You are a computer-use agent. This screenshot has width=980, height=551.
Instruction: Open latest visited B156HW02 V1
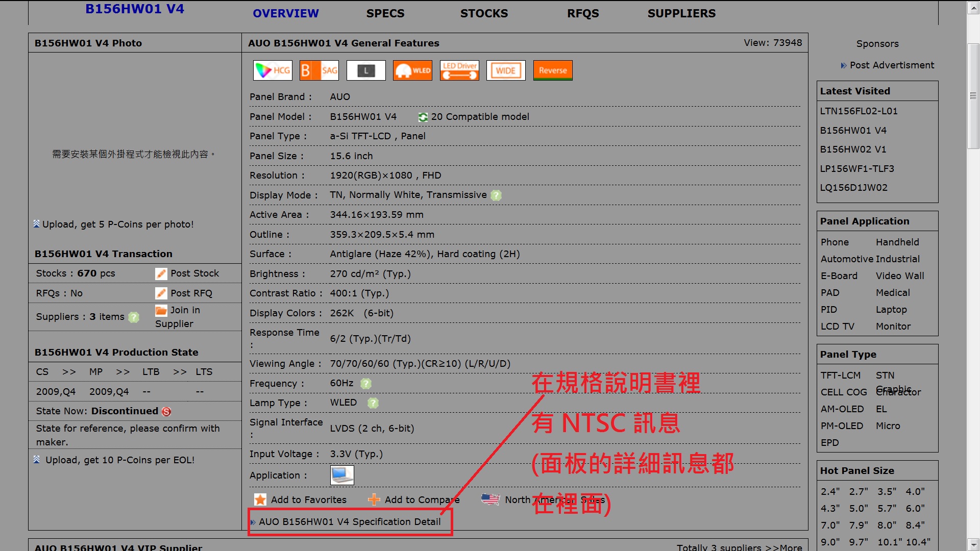coord(853,149)
